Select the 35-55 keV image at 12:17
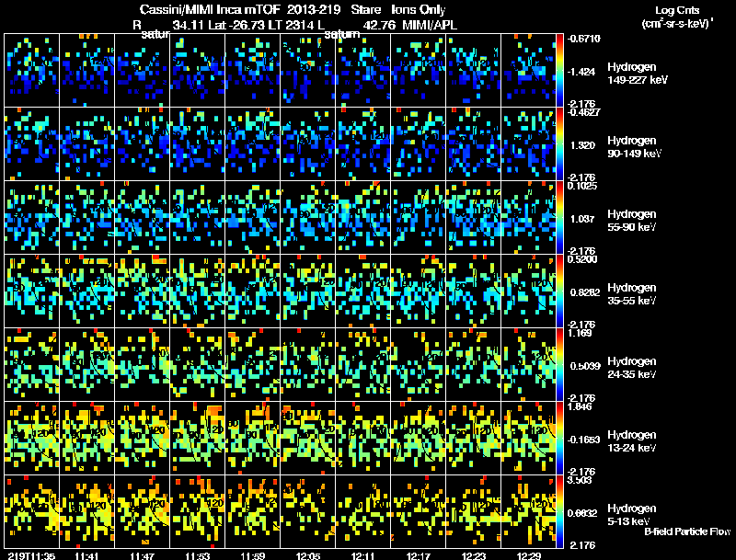 pos(419,291)
